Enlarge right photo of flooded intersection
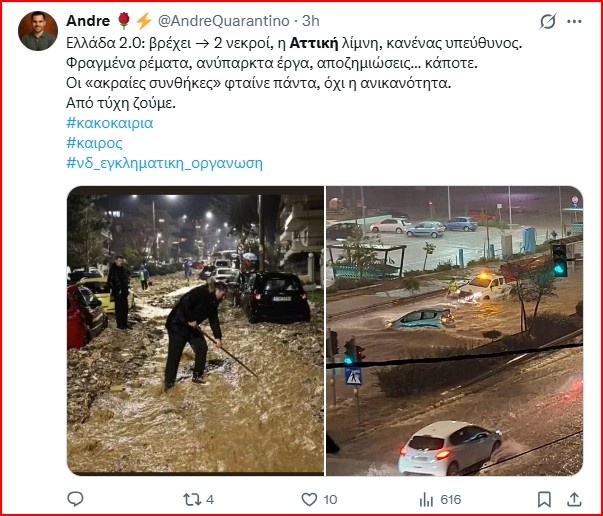 pyautogui.click(x=455, y=331)
